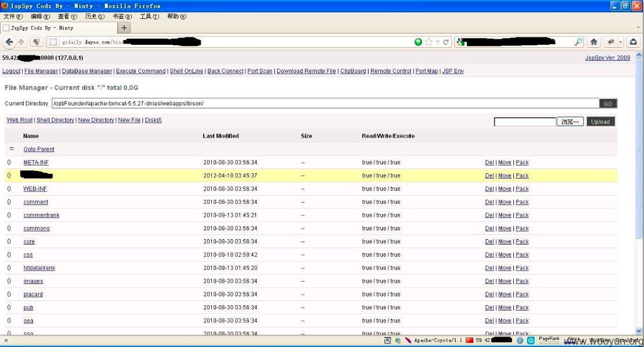Open the 历史 menu
Viewport: 644px width, 347px height.
click(x=95, y=16)
